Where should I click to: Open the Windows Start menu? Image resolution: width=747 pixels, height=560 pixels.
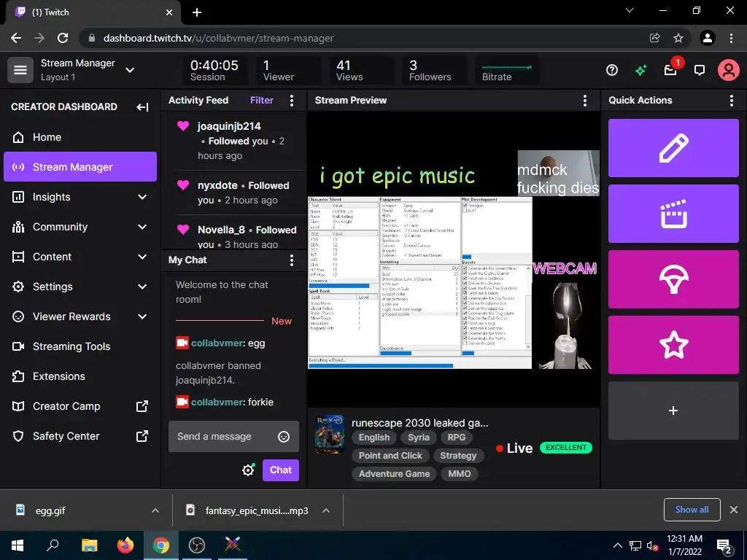tap(18, 545)
